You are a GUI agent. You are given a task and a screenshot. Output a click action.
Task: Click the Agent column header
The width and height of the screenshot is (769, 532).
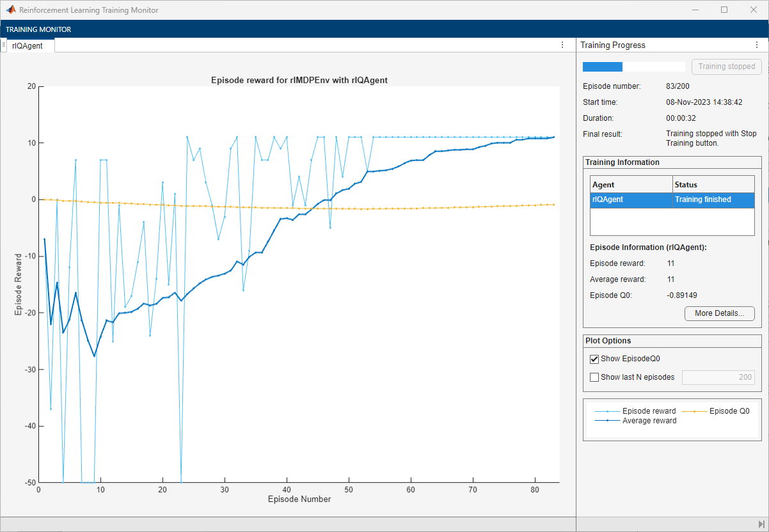point(631,184)
